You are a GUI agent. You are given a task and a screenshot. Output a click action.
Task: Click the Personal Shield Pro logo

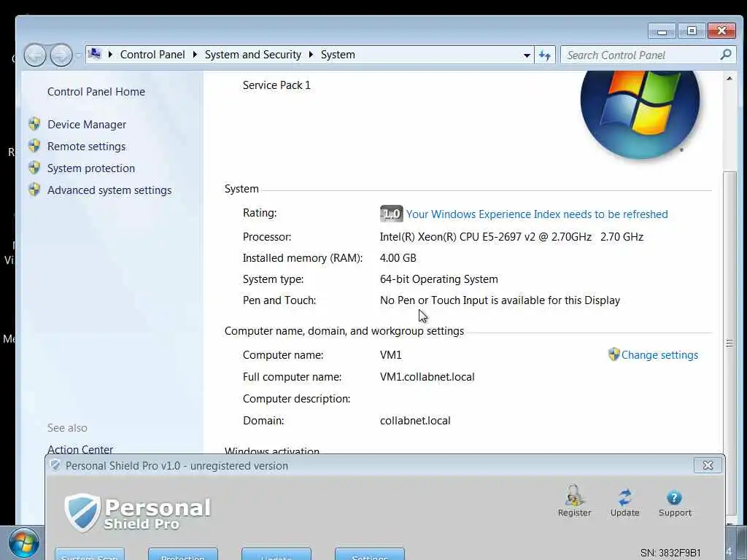(137, 513)
